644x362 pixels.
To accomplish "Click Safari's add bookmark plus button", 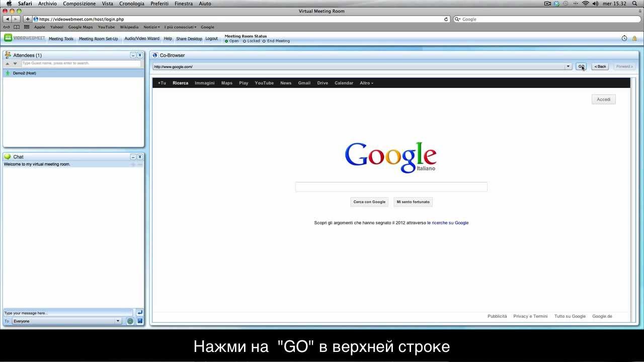I will (x=28, y=19).
